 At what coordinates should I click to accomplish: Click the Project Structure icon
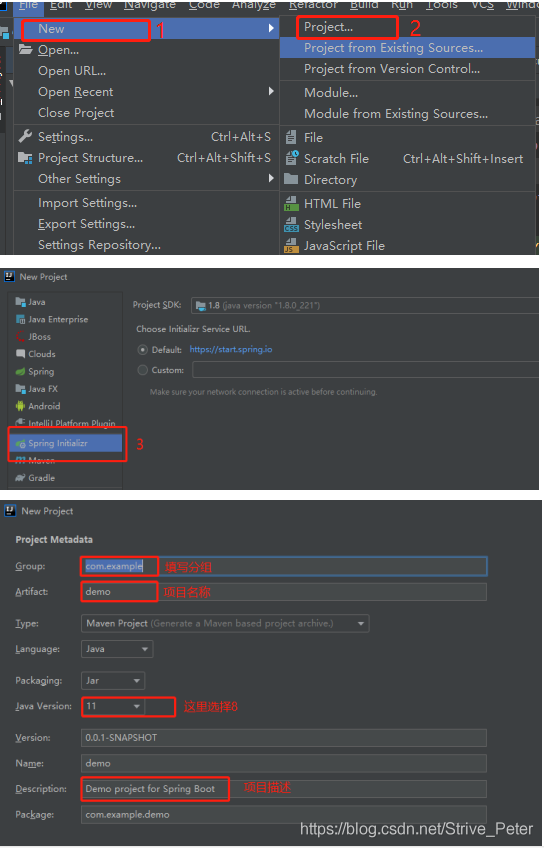(x=25, y=157)
